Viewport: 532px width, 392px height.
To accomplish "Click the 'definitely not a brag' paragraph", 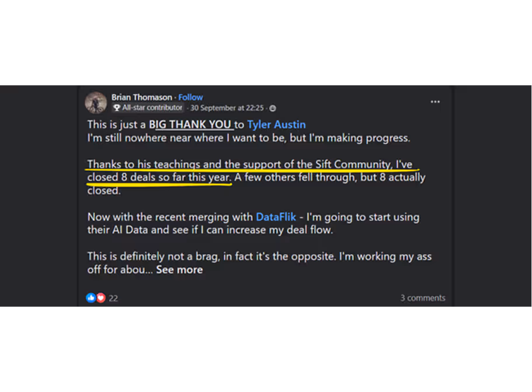I will (259, 263).
